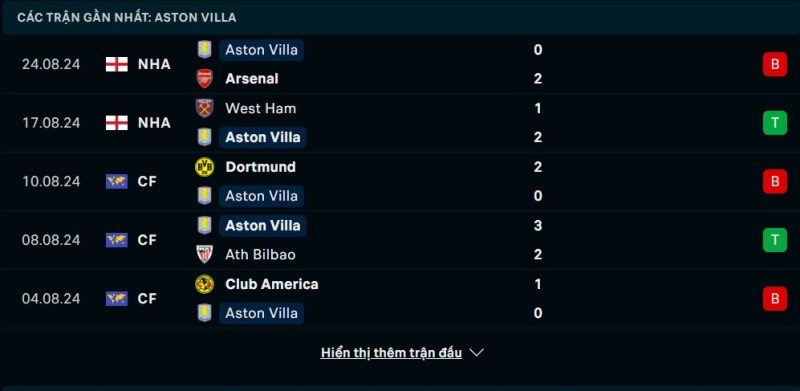
Task: Expand list with Hiển thị thêm trận đấu
Action: click(391, 353)
